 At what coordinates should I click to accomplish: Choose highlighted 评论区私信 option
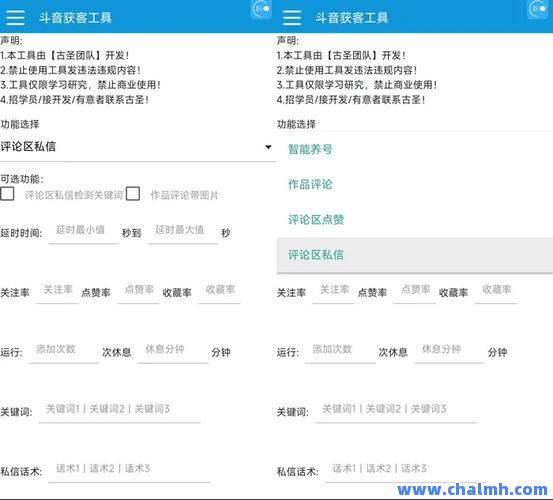pos(415,255)
